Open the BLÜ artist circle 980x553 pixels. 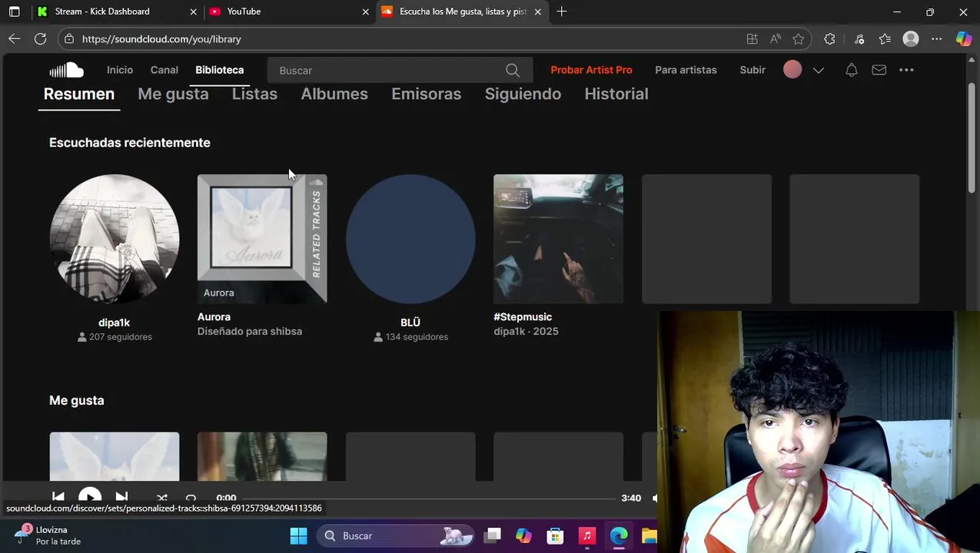(x=410, y=239)
